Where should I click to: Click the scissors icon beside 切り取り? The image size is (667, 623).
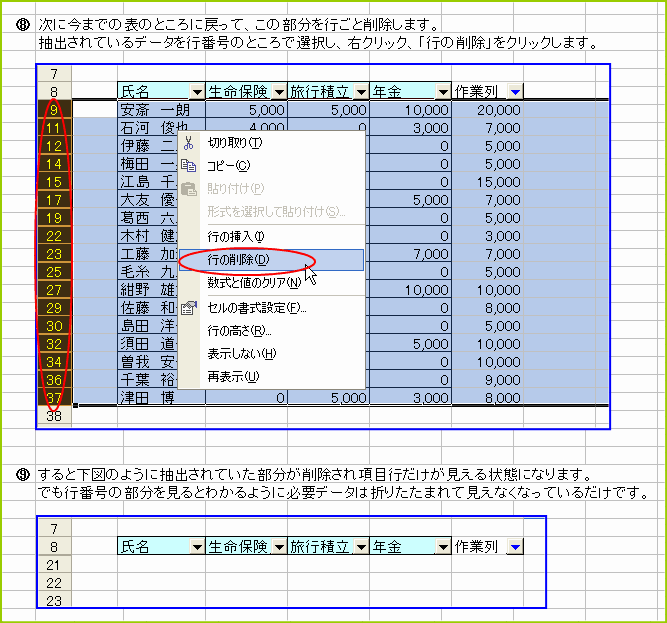point(188,143)
